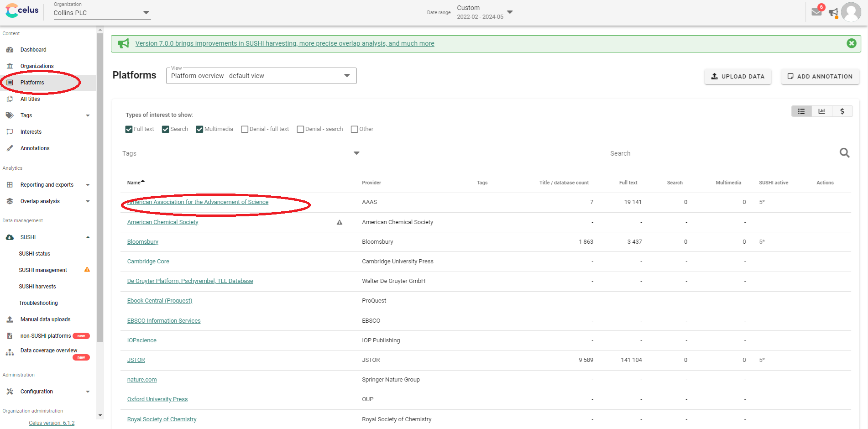Sort by Title / database count column

[564, 183]
